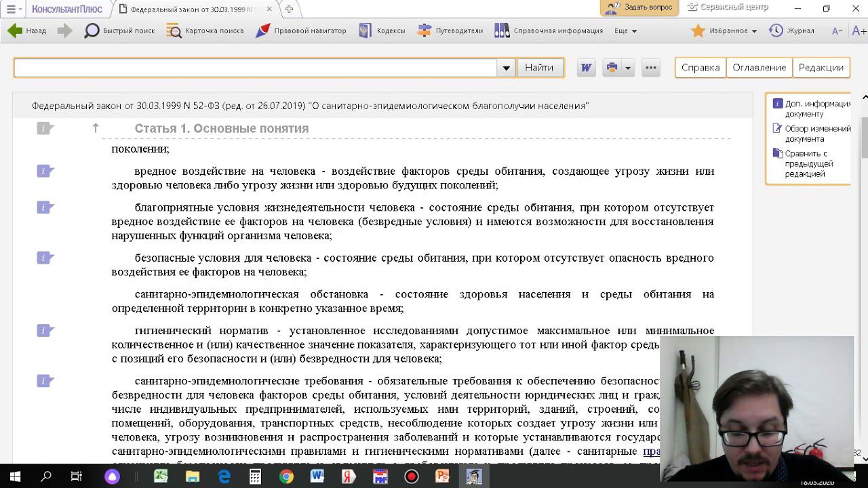
Task: Open the screen recorder taskbar icon
Action: tap(412, 476)
